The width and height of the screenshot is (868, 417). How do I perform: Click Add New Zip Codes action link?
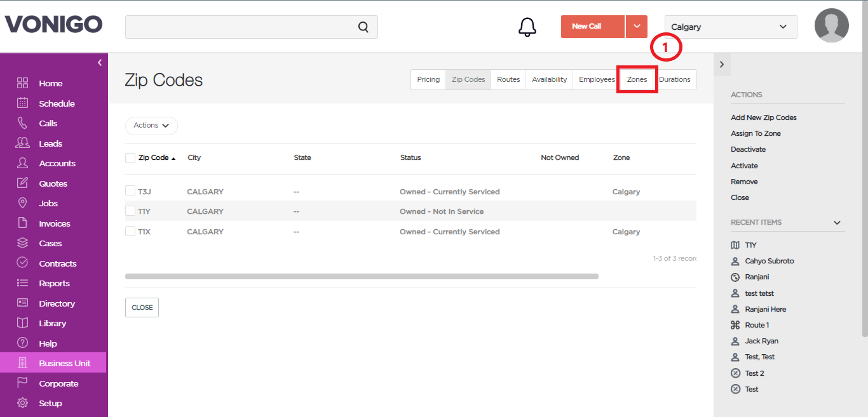[763, 117]
